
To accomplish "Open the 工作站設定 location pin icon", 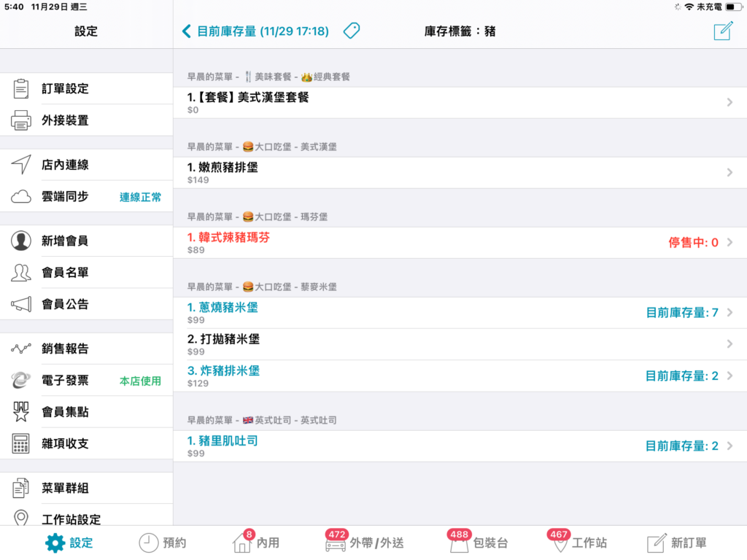I will tap(21, 518).
